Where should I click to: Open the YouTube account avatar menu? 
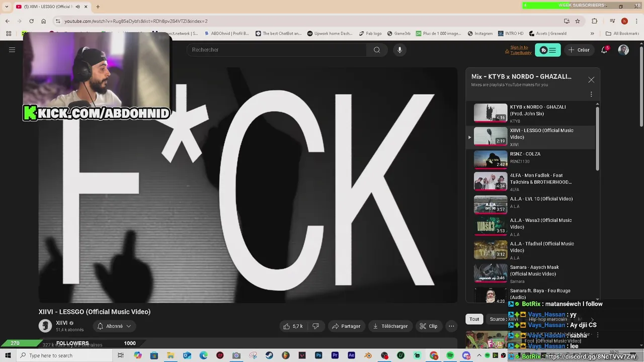623,50
